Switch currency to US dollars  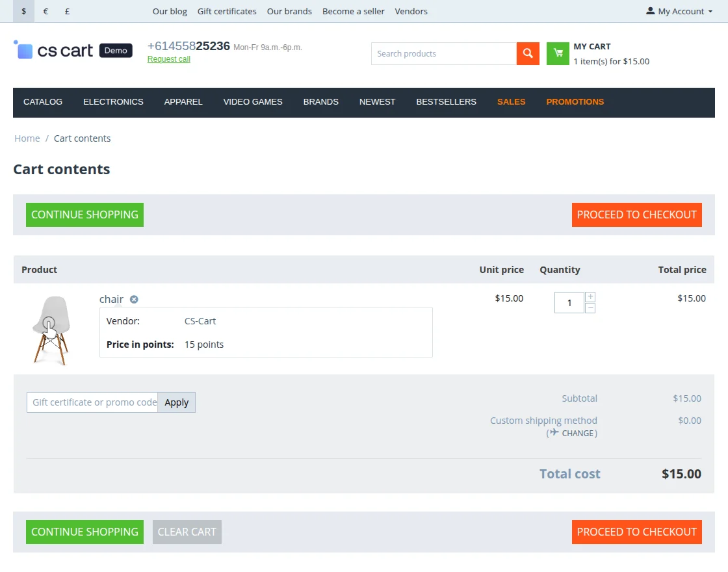pos(23,11)
